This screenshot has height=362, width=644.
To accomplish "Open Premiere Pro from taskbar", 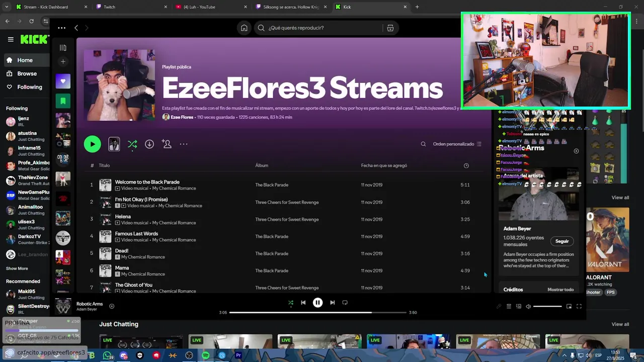I will coord(238,355).
